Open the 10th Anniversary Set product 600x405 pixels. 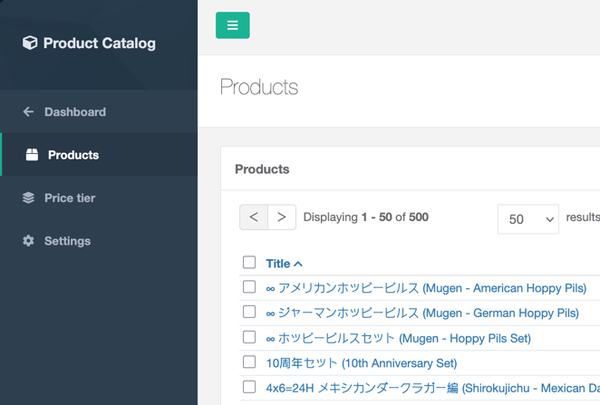click(362, 363)
